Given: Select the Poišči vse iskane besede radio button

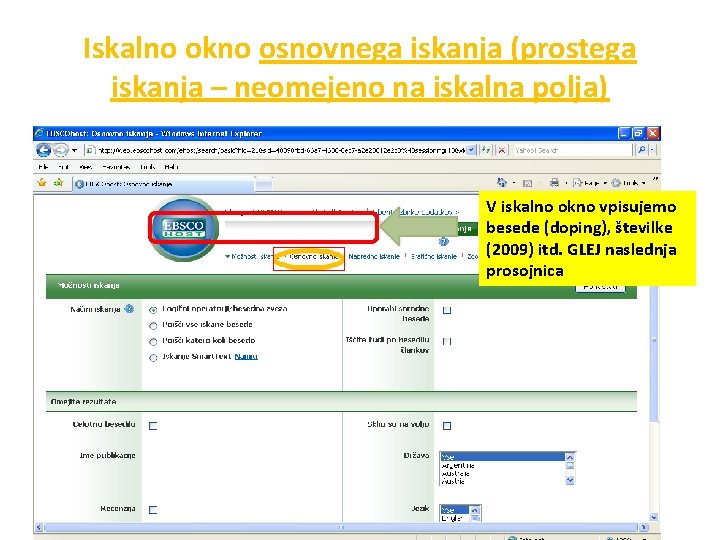Looking at the screenshot, I should point(153,326).
